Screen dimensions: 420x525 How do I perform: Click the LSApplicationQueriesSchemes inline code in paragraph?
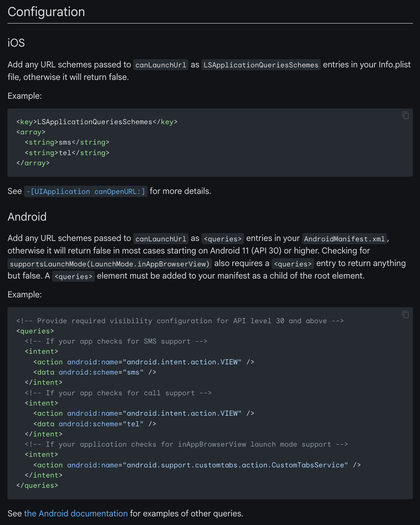(x=261, y=65)
